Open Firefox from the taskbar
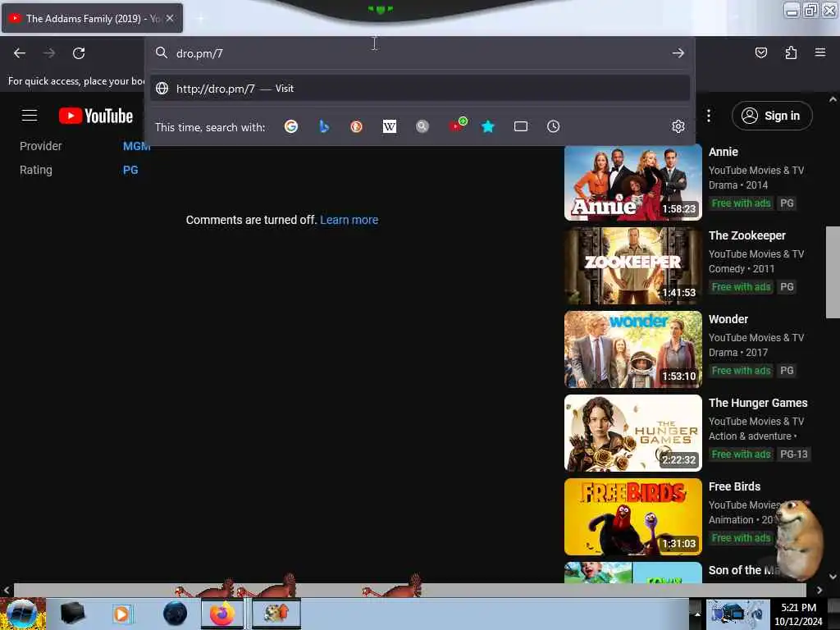This screenshot has height=630, width=840. (222, 614)
